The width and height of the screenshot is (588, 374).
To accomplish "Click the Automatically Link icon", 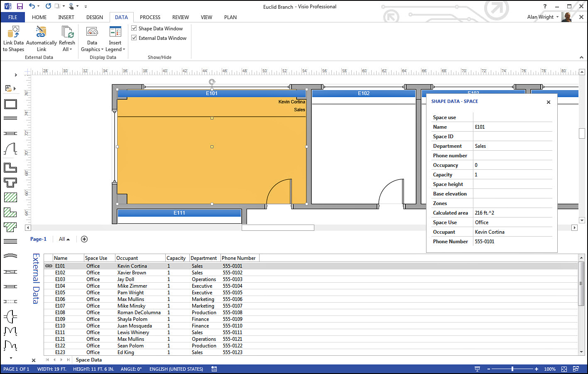I will point(41,32).
